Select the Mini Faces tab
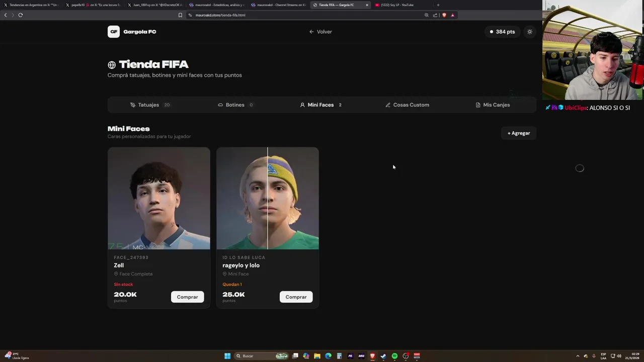The width and height of the screenshot is (644, 362). click(321, 105)
